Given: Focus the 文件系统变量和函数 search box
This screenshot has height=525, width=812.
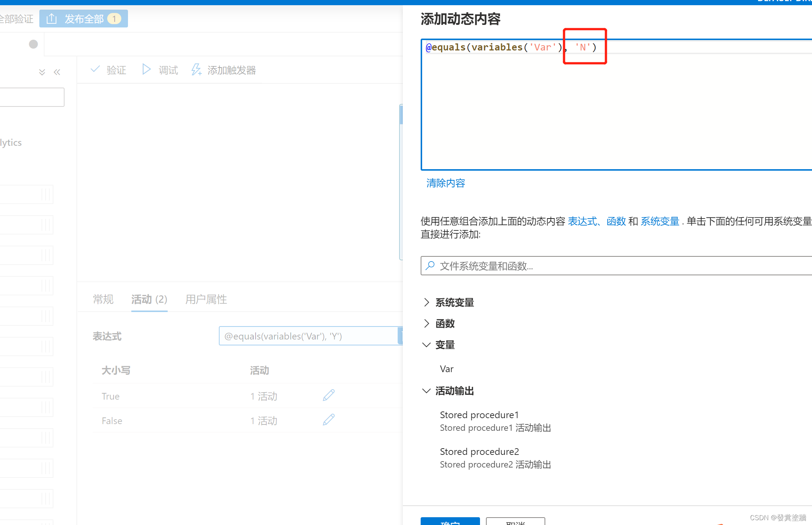Looking at the screenshot, I should (617, 266).
